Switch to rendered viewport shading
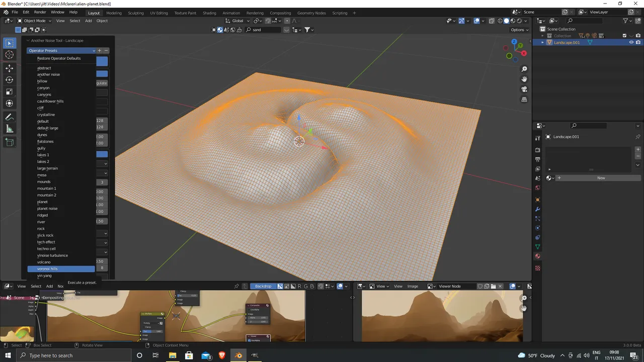644x362 pixels. click(x=519, y=21)
